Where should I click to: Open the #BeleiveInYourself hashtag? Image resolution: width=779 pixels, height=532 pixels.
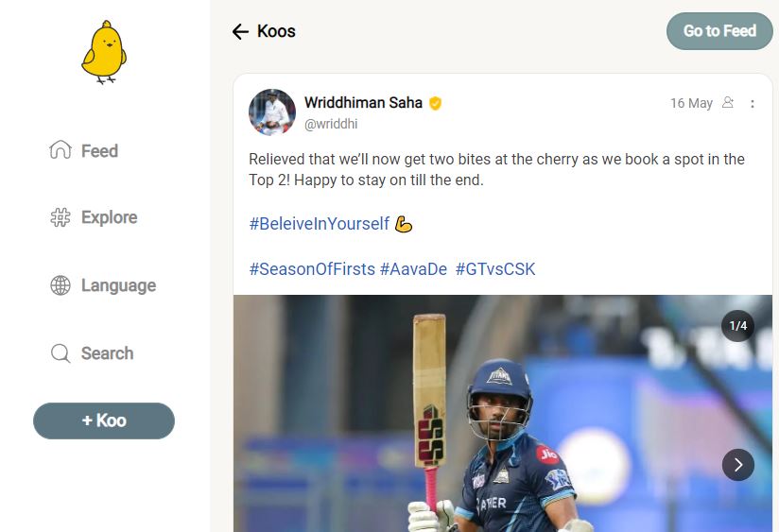(x=320, y=224)
